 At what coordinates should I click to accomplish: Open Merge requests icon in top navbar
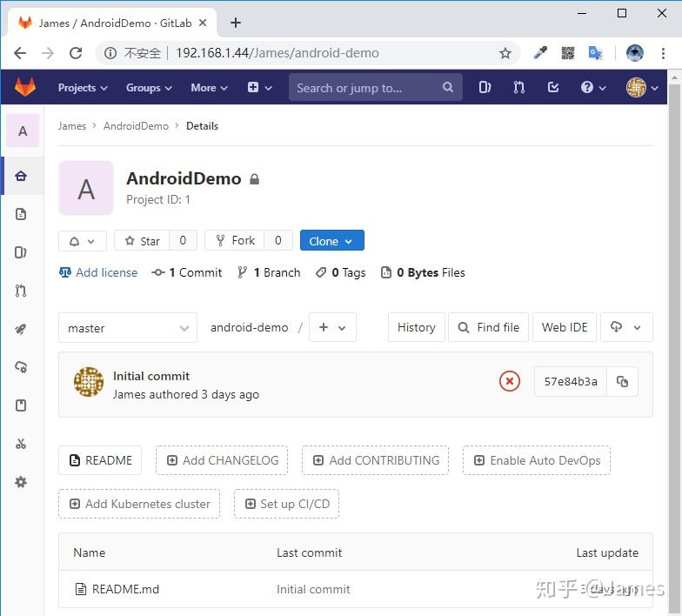click(518, 87)
